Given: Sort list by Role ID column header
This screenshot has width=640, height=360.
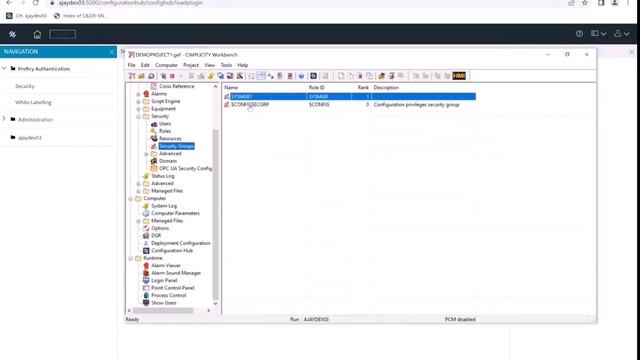Looking at the screenshot, I should [316, 88].
